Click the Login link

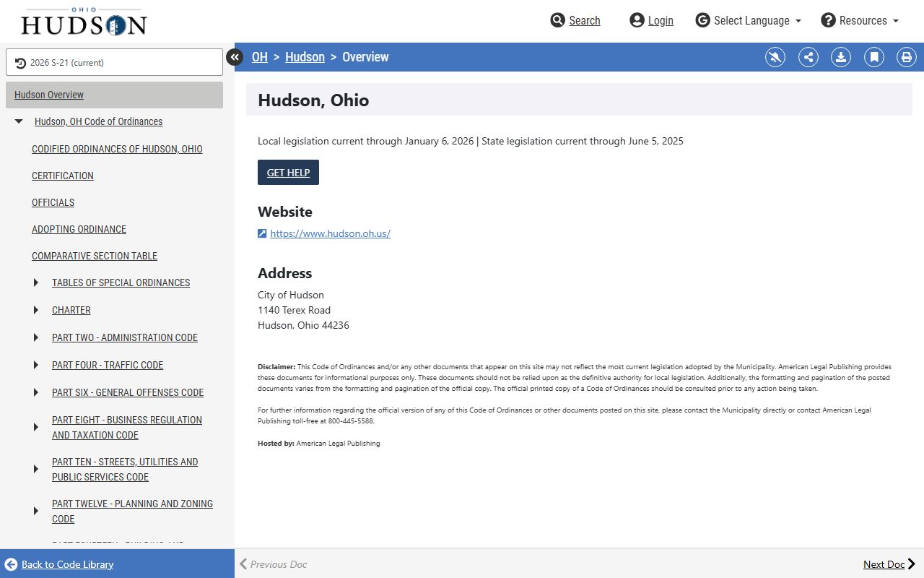661,20
